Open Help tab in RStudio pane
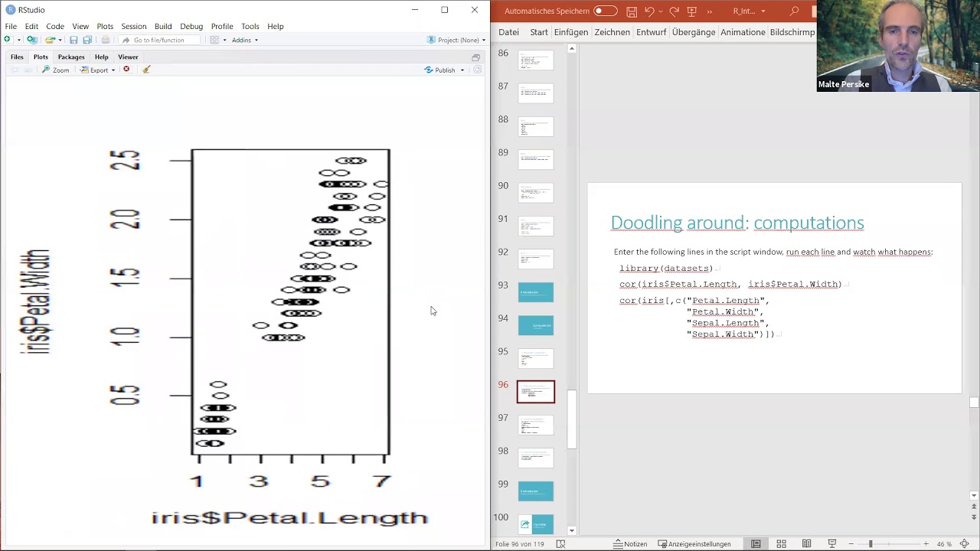980x551 pixels. [101, 57]
